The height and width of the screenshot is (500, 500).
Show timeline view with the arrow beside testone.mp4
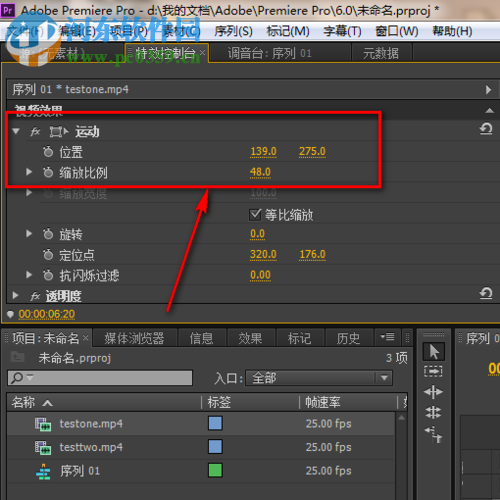pos(488,89)
